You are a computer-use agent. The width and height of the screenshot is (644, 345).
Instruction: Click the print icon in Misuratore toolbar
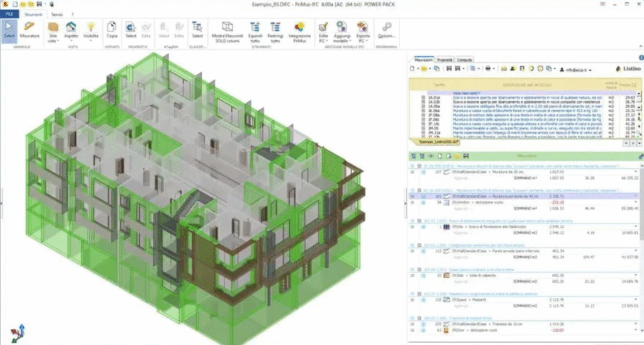tap(487, 68)
